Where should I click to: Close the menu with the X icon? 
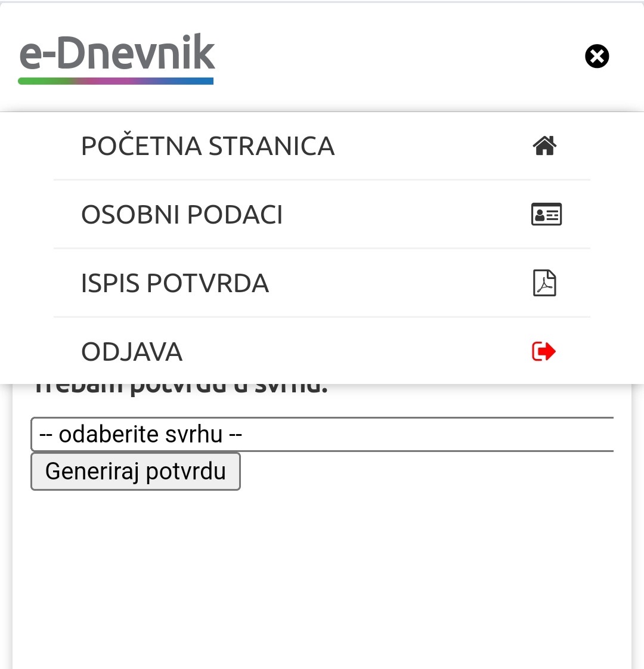click(597, 56)
